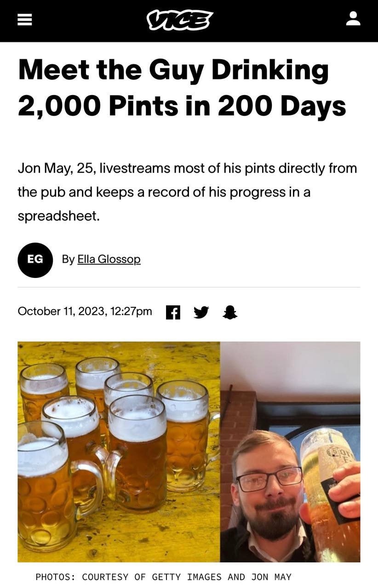Click the '2,000 Pints in 200 Days' headline
Image resolution: width=378 pixels, height=588 pixels.
[x=182, y=105]
